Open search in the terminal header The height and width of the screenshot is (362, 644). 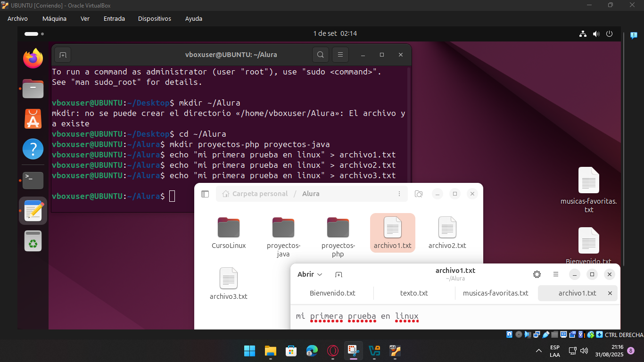click(320, 55)
